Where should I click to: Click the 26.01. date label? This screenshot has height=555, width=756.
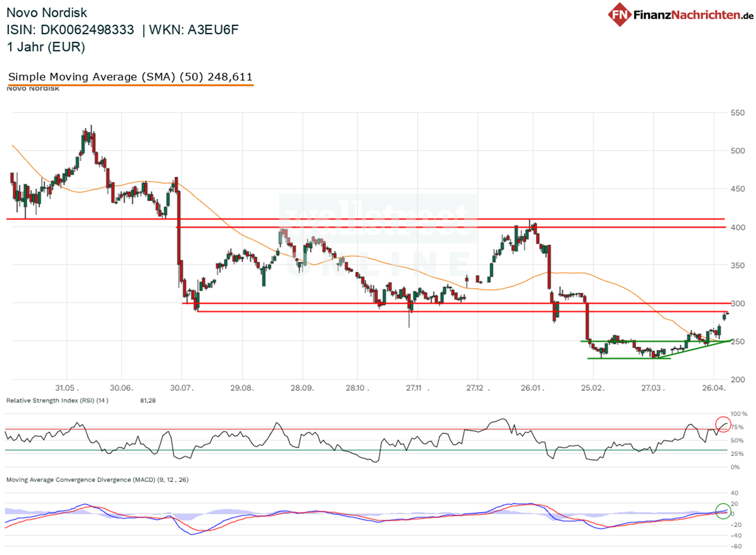click(533, 388)
